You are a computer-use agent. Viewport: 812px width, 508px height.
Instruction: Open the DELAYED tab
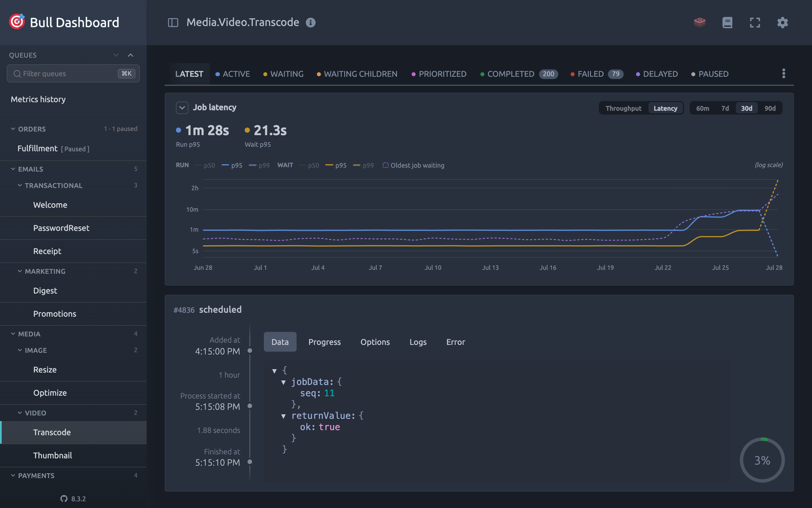[657, 74]
